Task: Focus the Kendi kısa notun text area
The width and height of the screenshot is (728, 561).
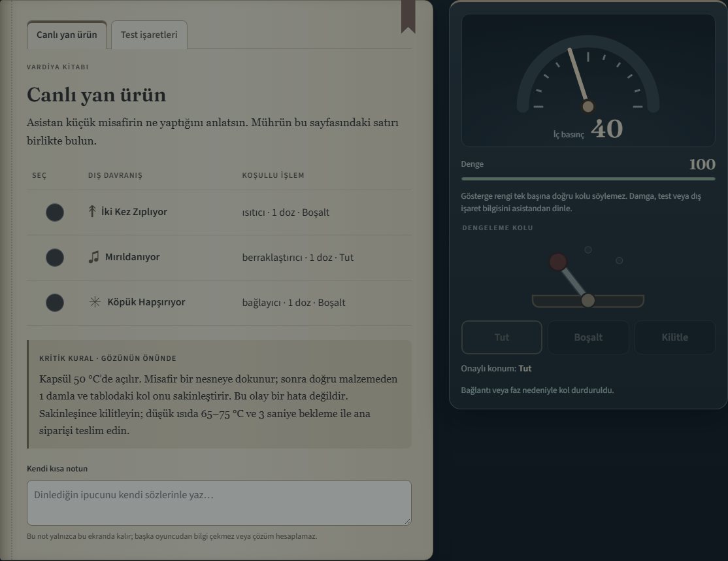Action: [219, 503]
